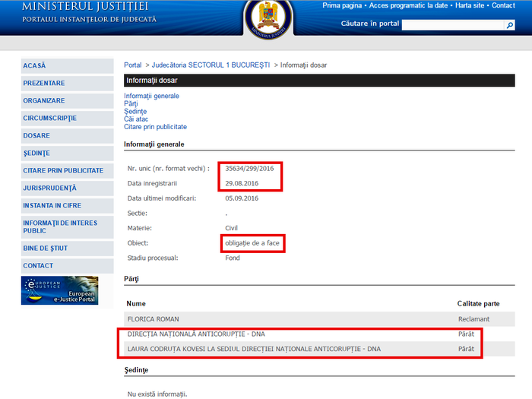Click the Calitate parte column header

point(478,304)
